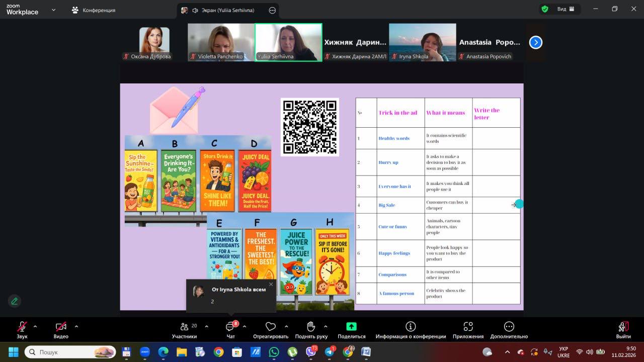The height and width of the screenshot is (362, 644).
Task: Expand video options arrow beside camera
Action: coord(76,326)
